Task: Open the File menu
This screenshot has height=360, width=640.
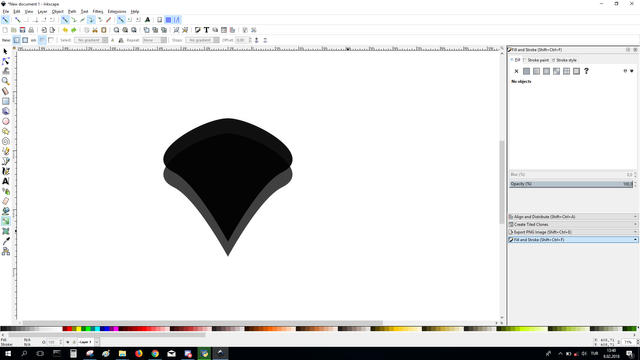Action: [x=6, y=11]
